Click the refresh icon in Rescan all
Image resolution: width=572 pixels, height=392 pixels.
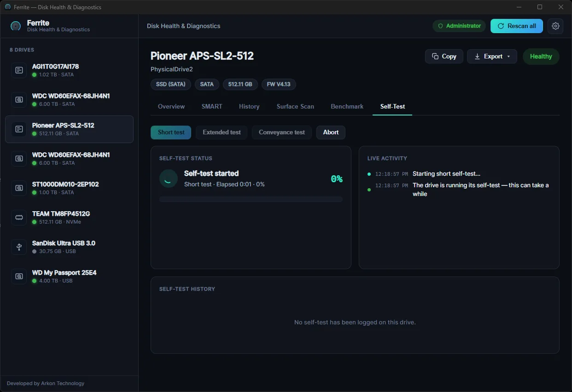501,26
